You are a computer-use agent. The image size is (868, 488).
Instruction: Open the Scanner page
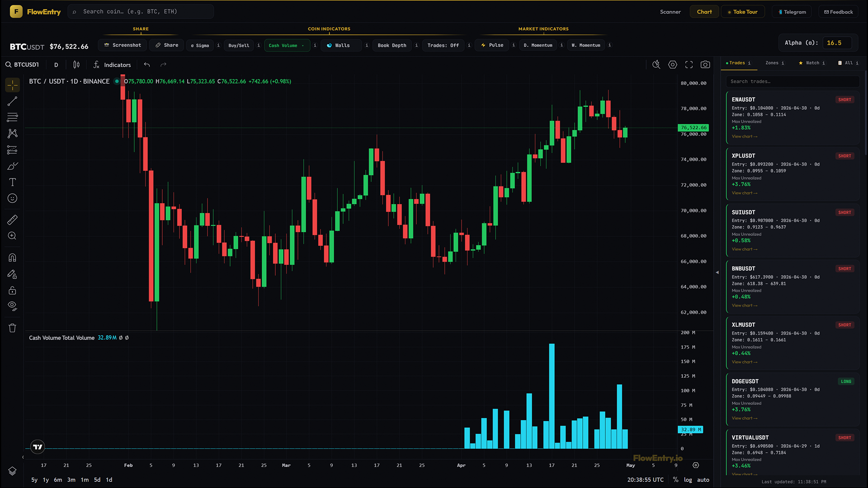(x=670, y=12)
